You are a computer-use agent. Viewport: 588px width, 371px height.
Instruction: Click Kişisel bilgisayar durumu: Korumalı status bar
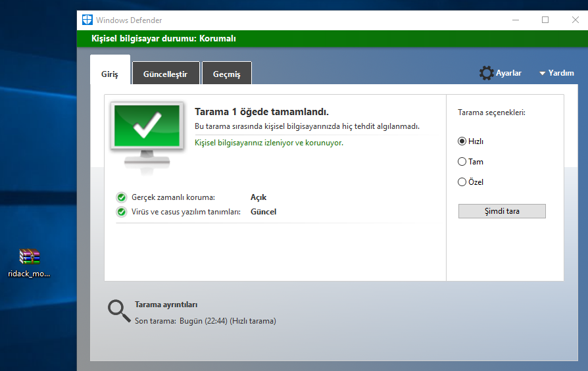click(x=332, y=39)
